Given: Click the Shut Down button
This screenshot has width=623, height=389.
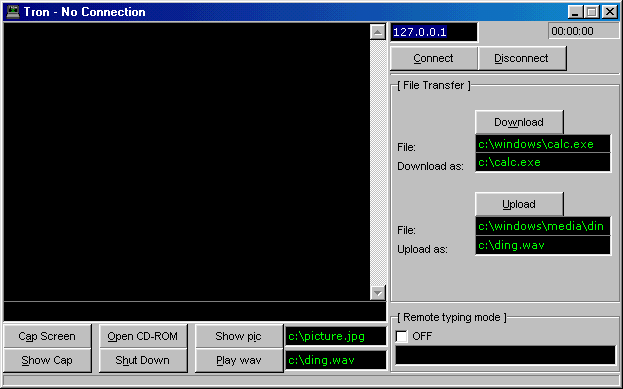Looking at the screenshot, I should [143, 360].
